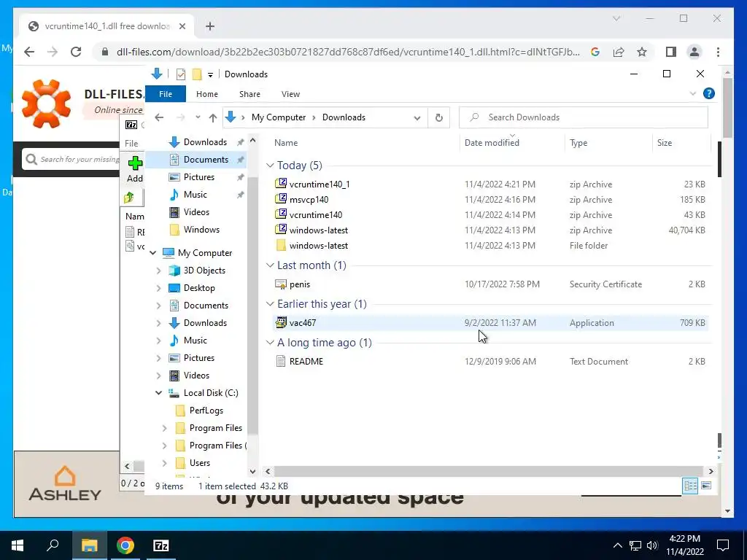Collapse the Earlier this year group
The image size is (747, 560).
click(x=270, y=304)
